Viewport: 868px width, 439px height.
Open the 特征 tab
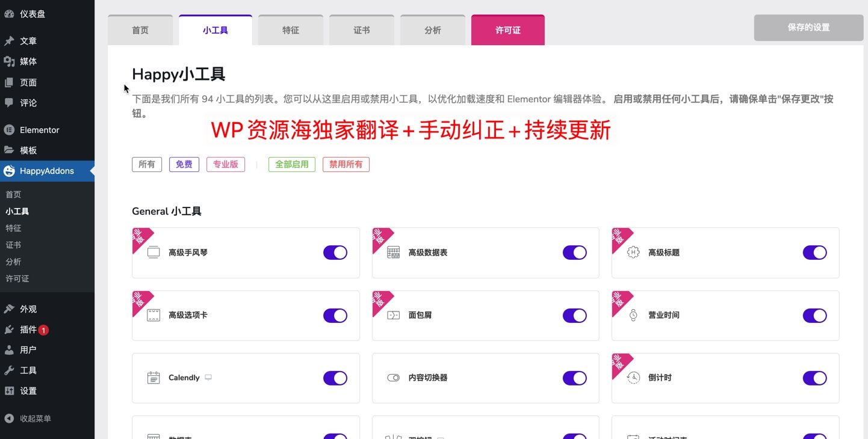click(291, 30)
